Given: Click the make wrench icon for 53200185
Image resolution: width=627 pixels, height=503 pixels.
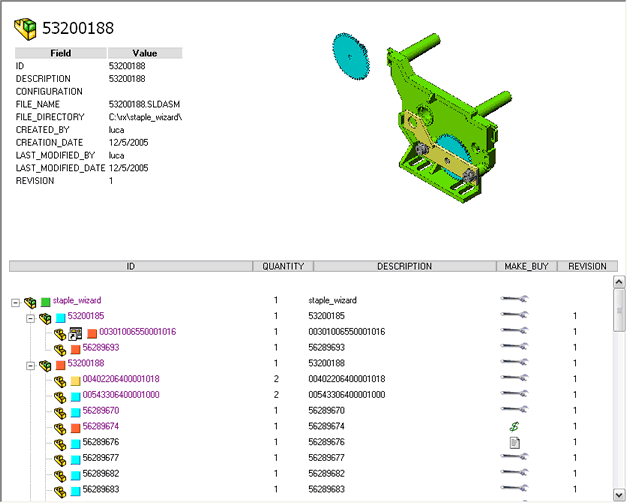Looking at the screenshot, I should point(514,315).
